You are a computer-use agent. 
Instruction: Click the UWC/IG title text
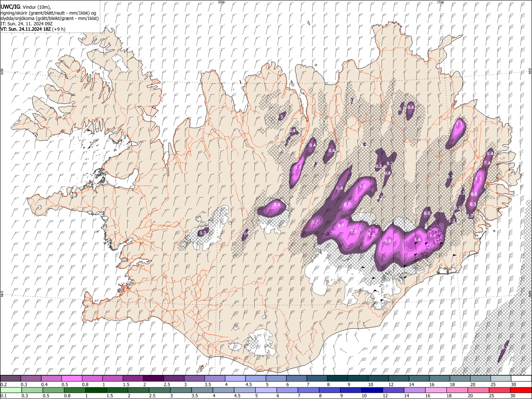[10, 7]
